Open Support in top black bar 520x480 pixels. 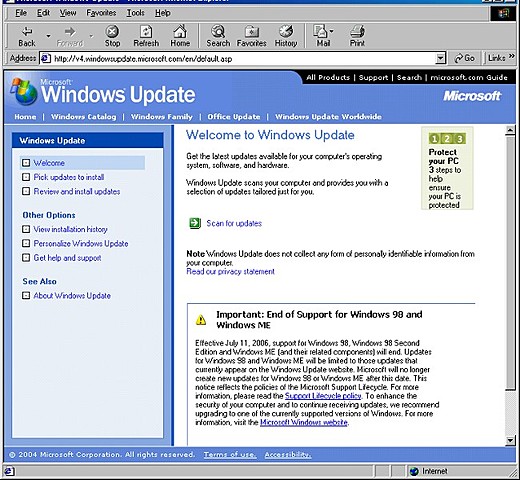373,77
